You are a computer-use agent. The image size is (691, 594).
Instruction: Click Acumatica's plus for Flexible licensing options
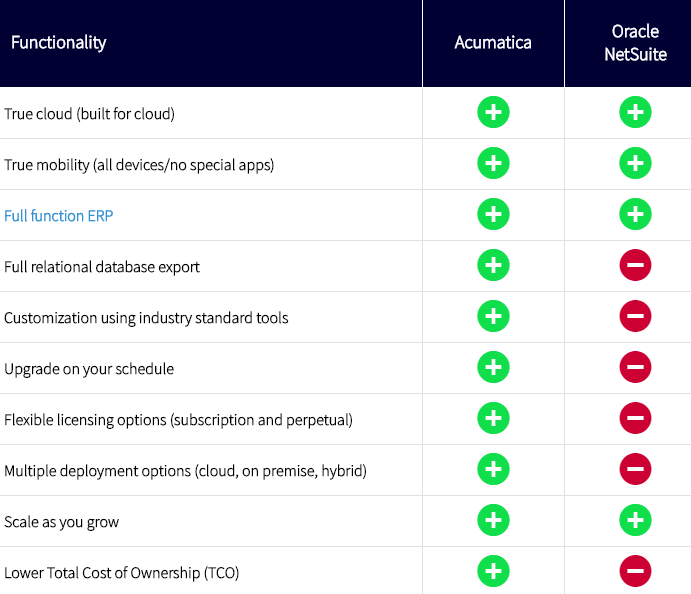click(x=493, y=418)
